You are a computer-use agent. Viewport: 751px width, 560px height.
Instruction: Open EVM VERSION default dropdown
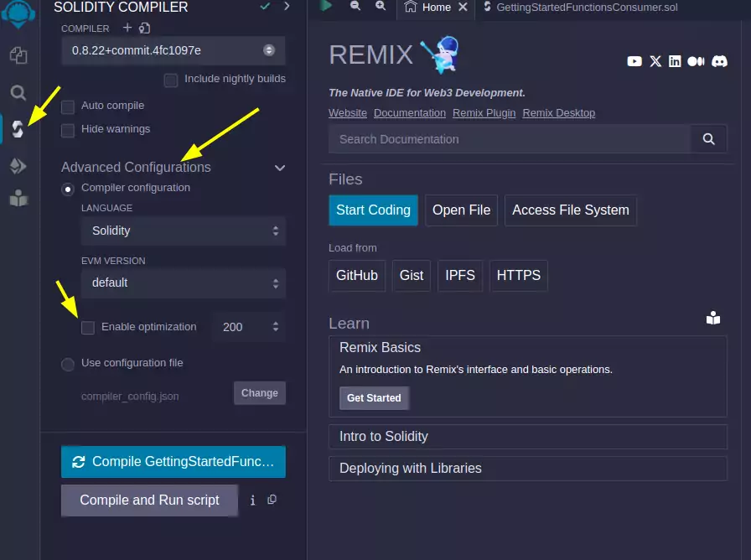(x=184, y=283)
